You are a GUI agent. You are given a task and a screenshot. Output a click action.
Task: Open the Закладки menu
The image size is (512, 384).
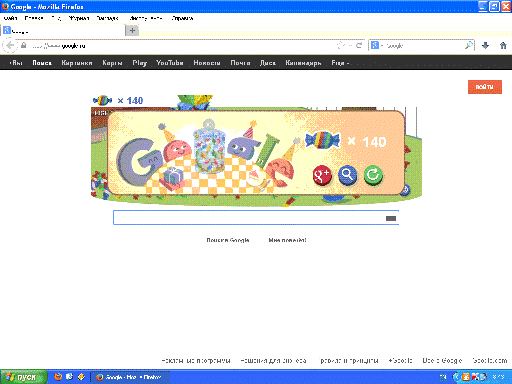coord(108,18)
